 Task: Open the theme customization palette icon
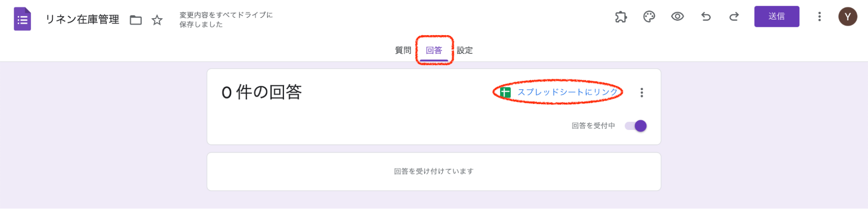click(x=649, y=17)
